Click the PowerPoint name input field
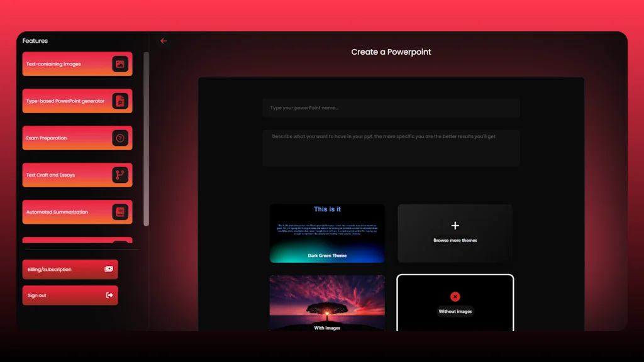This screenshot has height=362, width=644. 391,107
